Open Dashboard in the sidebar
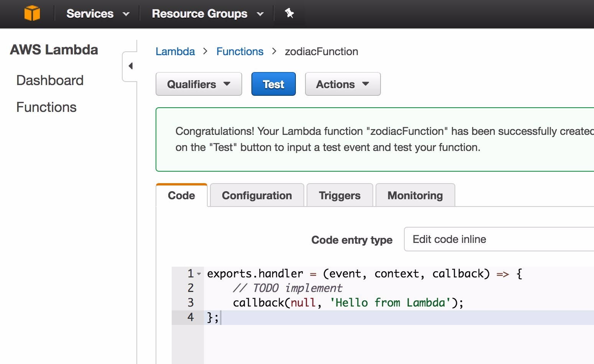 [x=50, y=80]
